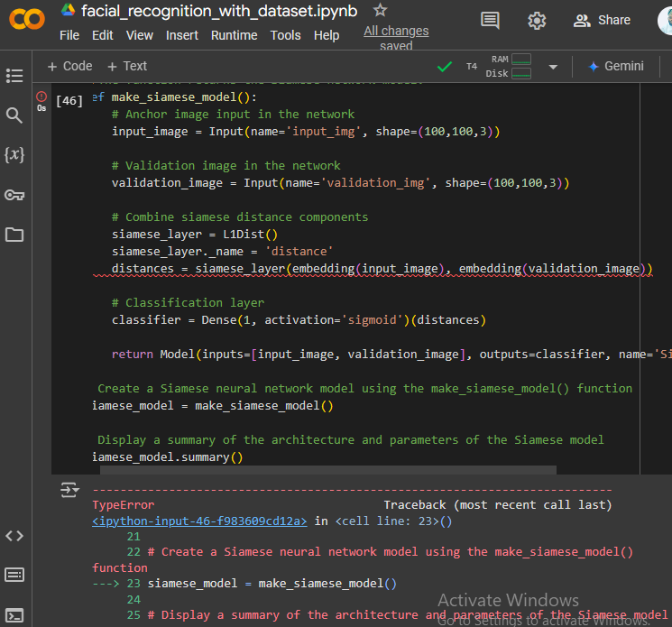Click the T4 runtime type label
The width and height of the screenshot is (672, 627).
(472, 67)
